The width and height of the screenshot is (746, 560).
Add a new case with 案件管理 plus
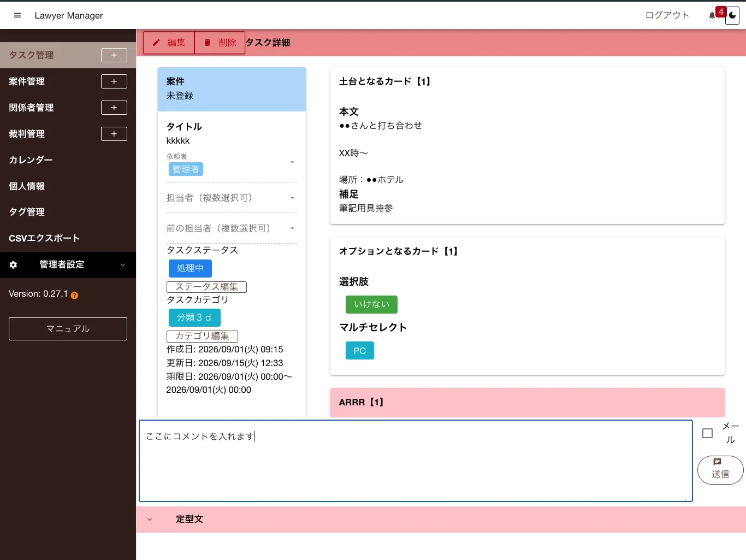[x=114, y=81]
